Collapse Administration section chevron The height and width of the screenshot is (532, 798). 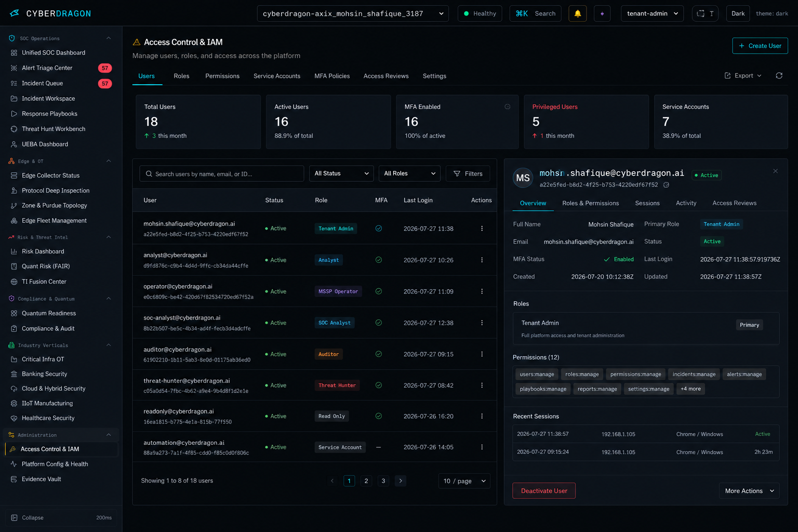coord(109,435)
